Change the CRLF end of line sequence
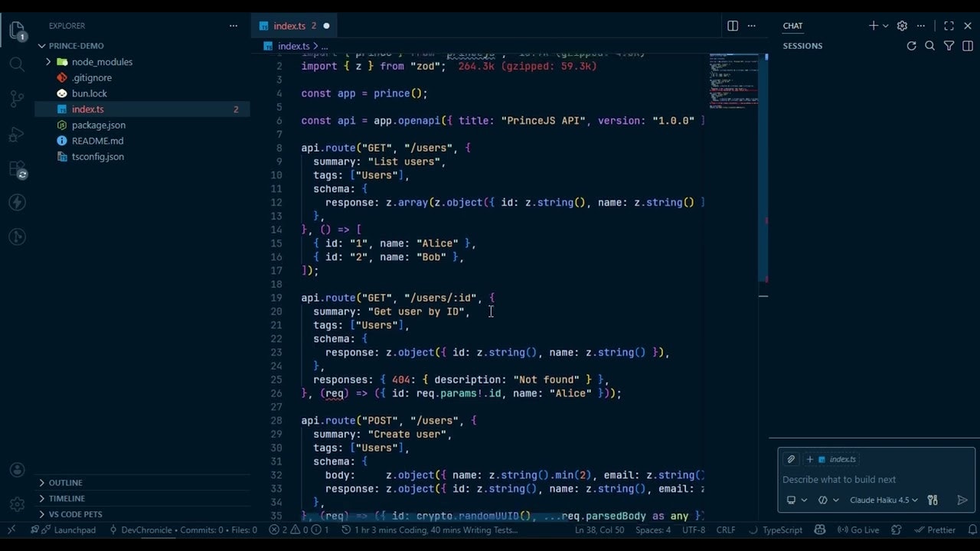Screen dimensions: 980x551 click(x=725, y=530)
